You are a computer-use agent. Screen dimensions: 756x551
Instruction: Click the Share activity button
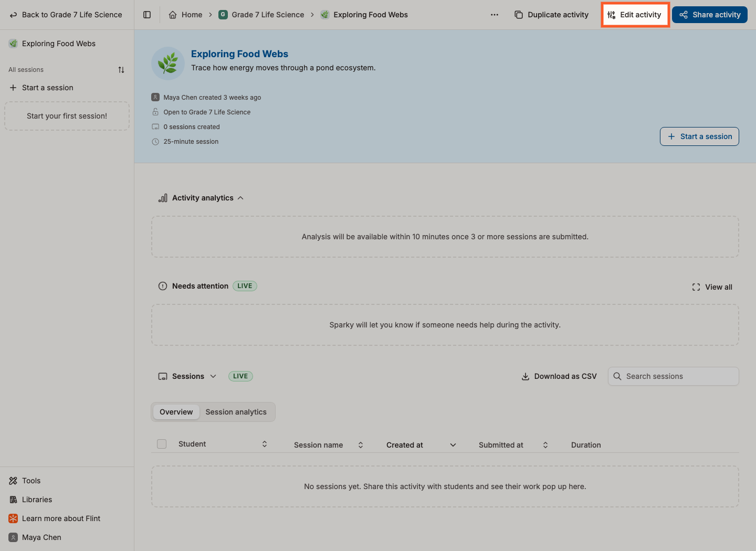(710, 15)
